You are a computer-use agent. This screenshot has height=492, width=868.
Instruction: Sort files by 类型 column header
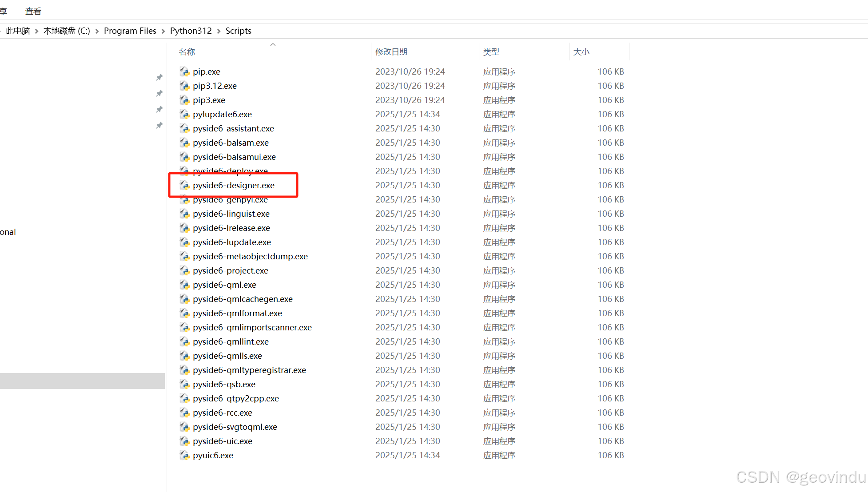(x=491, y=52)
